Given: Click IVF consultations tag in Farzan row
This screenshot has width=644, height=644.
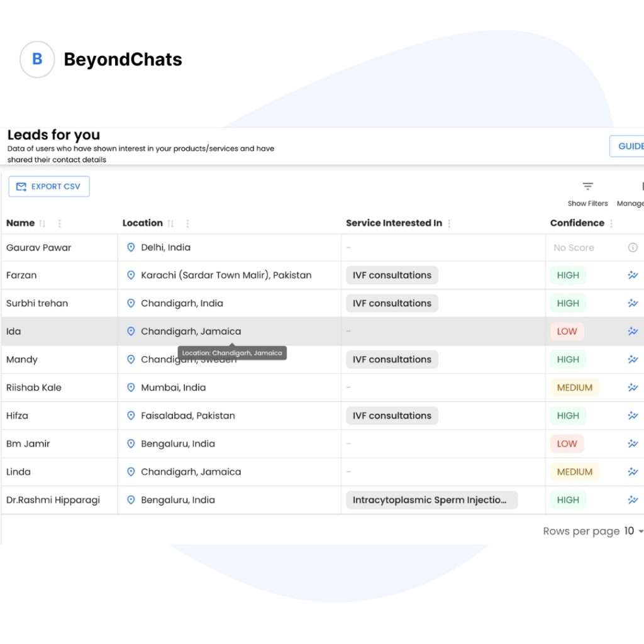Looking at the screenshot, I should click(392, 275).
